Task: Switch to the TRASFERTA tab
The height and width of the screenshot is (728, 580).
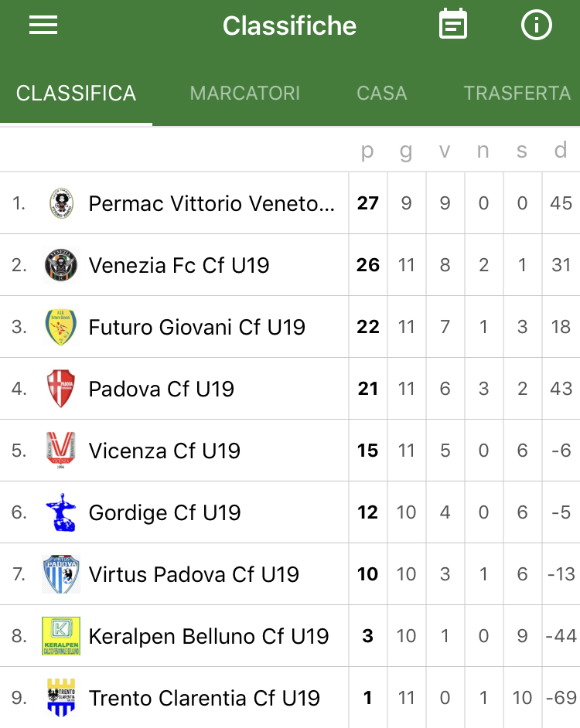Action: pos(517,94)
